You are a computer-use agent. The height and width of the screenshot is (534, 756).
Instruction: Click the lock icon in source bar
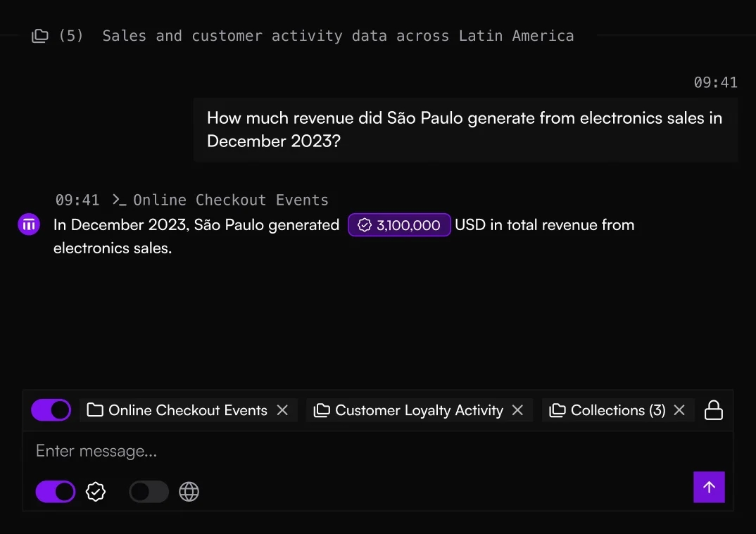click(714, 410)
